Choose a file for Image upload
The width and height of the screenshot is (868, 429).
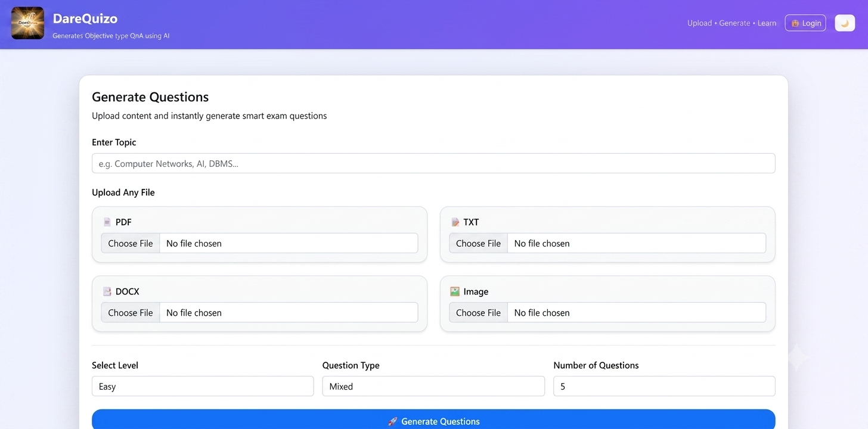pyautogui.click(x=478, y=312)
